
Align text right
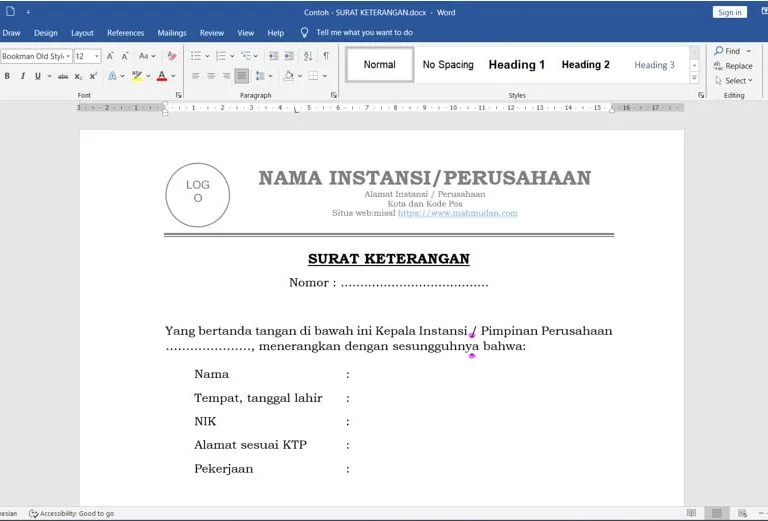tap(226, 76)
